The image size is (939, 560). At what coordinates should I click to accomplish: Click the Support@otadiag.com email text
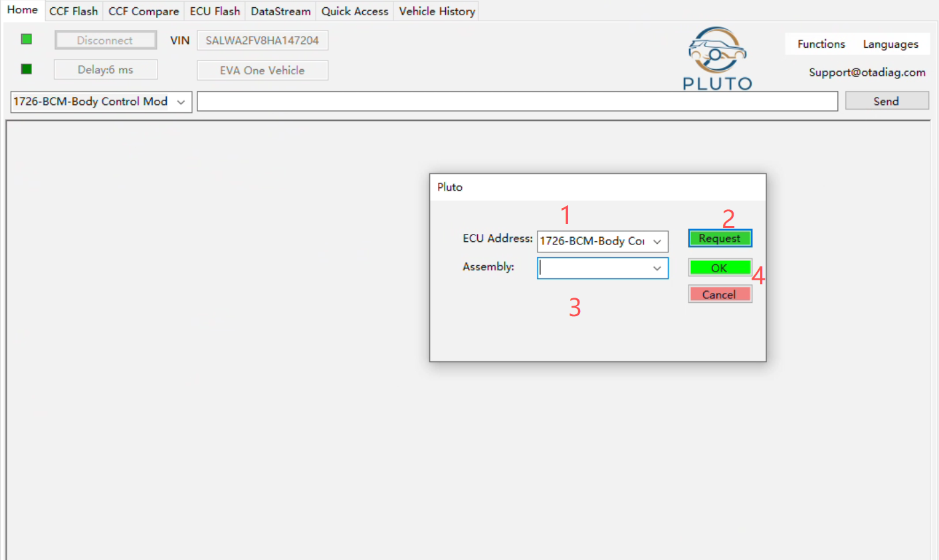[867, 72]
